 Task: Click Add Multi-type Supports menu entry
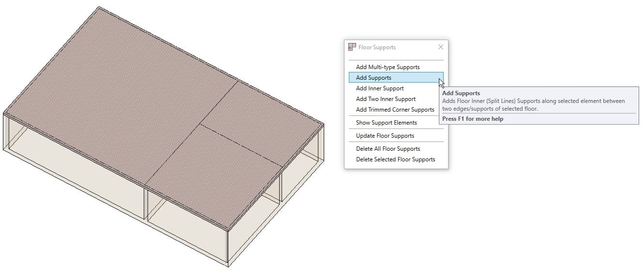pos(396,67)
